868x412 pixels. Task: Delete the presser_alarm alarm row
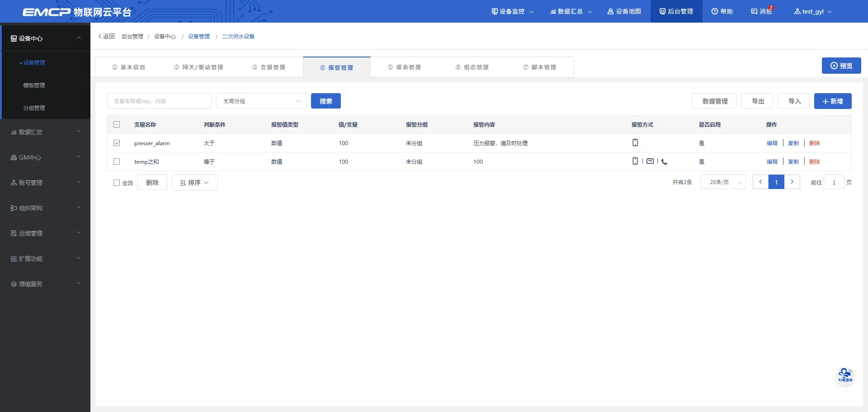point(815,143)
